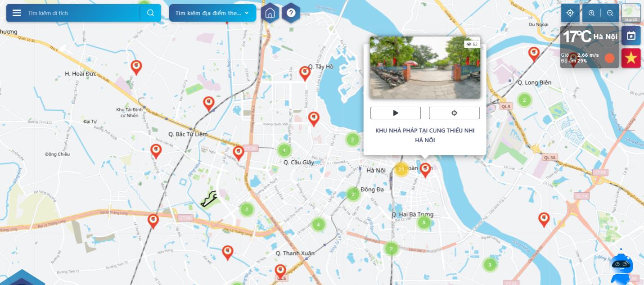Expand the 'Tìm kiếm địa điểm the...' dropdown

point(212,13)
